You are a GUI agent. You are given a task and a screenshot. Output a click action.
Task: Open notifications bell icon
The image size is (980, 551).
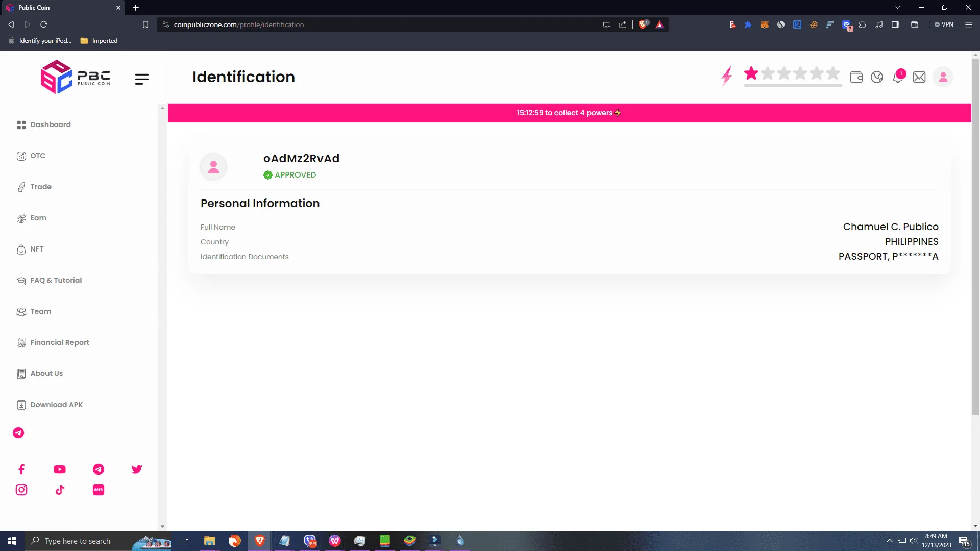(x=898, y=77)
